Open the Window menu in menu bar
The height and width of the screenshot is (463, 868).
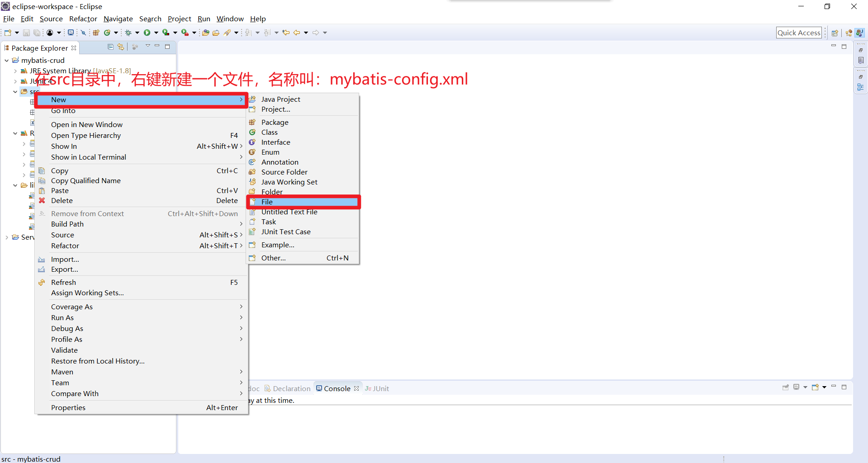tap(230, 19)
